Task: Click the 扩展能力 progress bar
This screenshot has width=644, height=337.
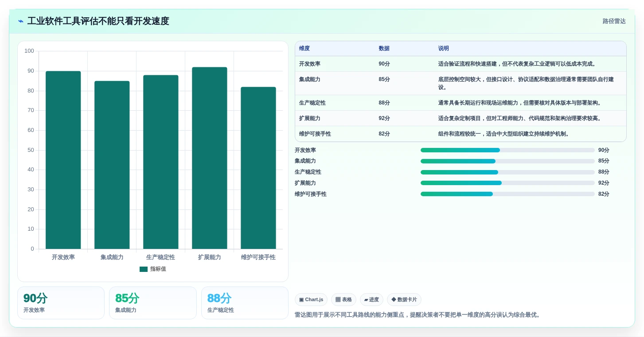Action: tap(507, 183)
